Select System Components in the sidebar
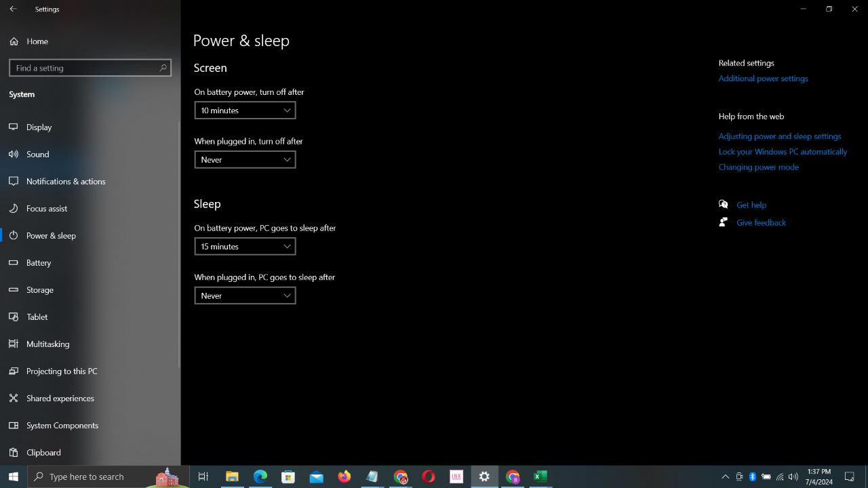The height and width of the screenshot is (488, 868). [90, 425]
